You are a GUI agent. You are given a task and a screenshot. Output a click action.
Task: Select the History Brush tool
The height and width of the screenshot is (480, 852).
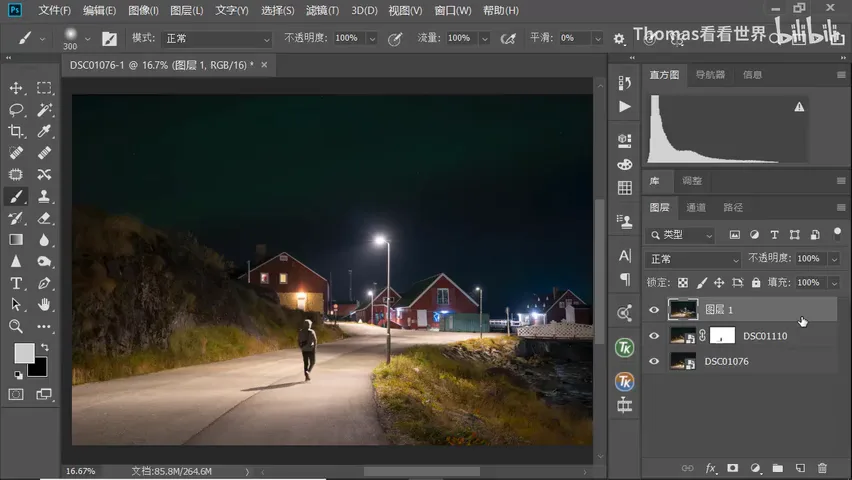tap(16, 218)
